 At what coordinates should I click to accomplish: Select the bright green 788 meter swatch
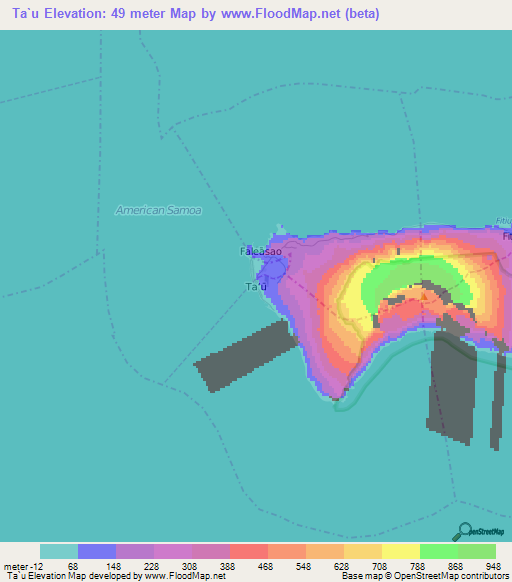click(x=439, y=552)
